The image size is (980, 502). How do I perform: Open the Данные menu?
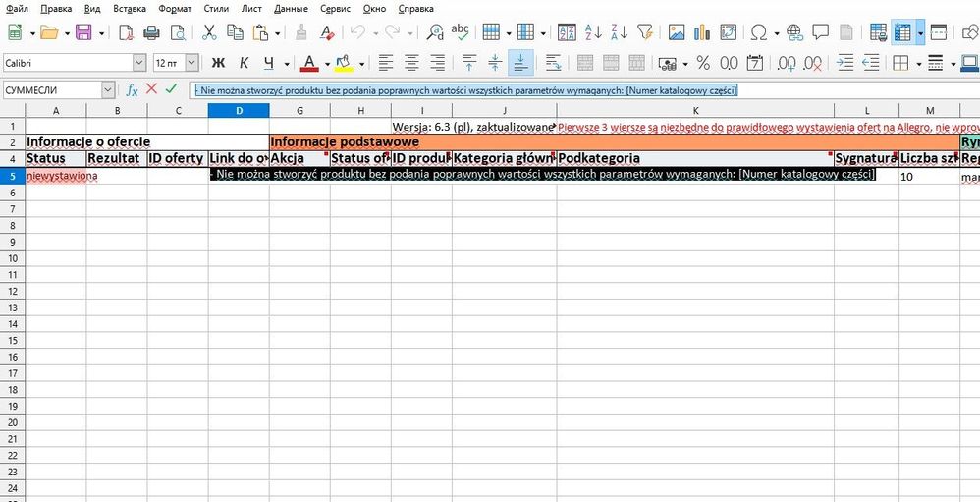pos(290,8)
